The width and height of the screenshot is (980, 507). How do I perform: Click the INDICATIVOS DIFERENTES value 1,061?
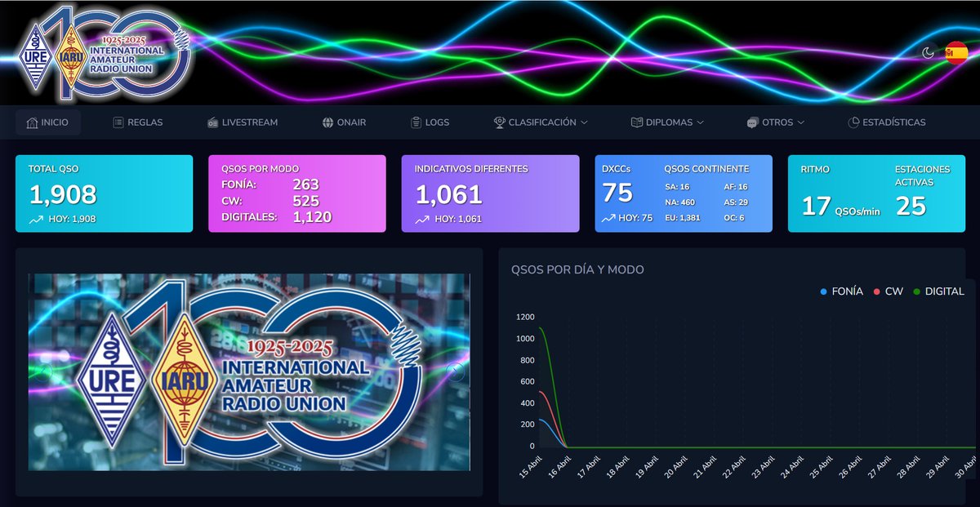(x=449, y=194)
